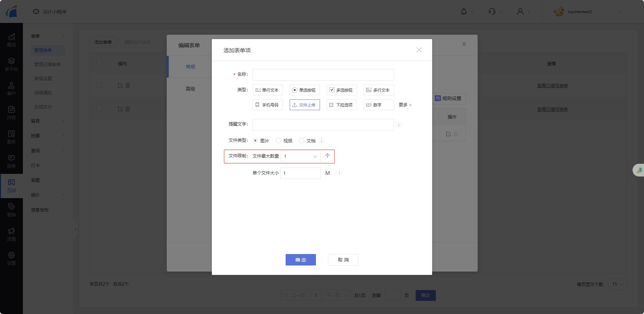The width and height of the screenshot is (644, 314).
Task: Open the 服务 services sidebar section
Action: pos(11,137)
